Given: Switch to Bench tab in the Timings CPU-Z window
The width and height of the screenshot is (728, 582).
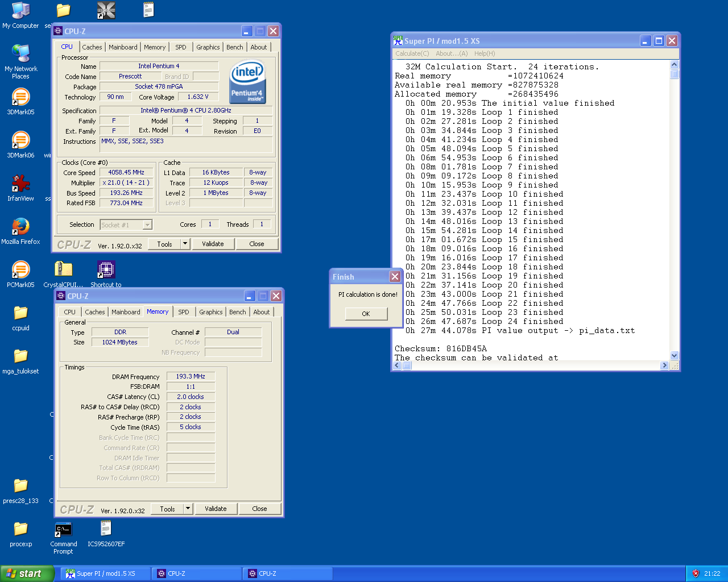Looking at the screenshot, I should (238, 312).
